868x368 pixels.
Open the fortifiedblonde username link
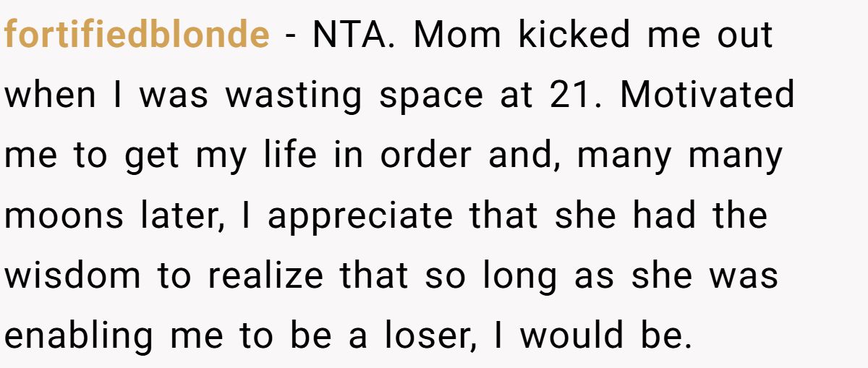coord(137,34)
